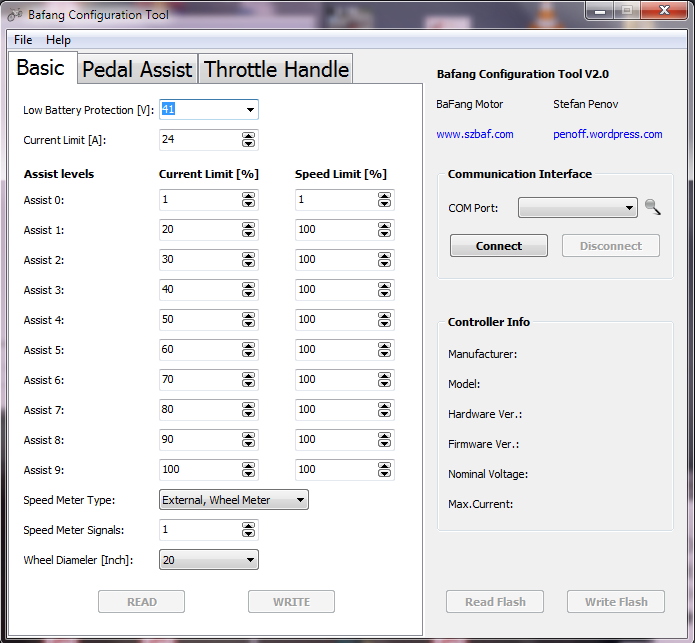Click the Speed Meter Signals stepper arrows
The image size is (695, 643).
click(248, 530)
